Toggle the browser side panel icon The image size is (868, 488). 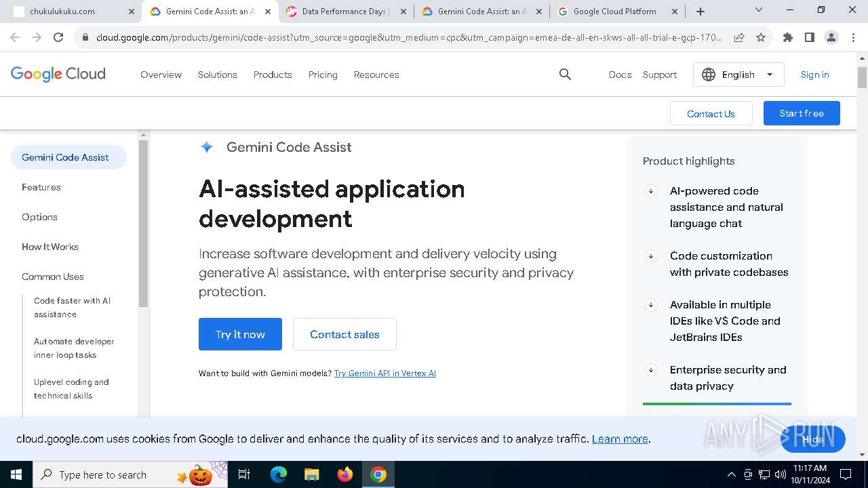[810, 38]
